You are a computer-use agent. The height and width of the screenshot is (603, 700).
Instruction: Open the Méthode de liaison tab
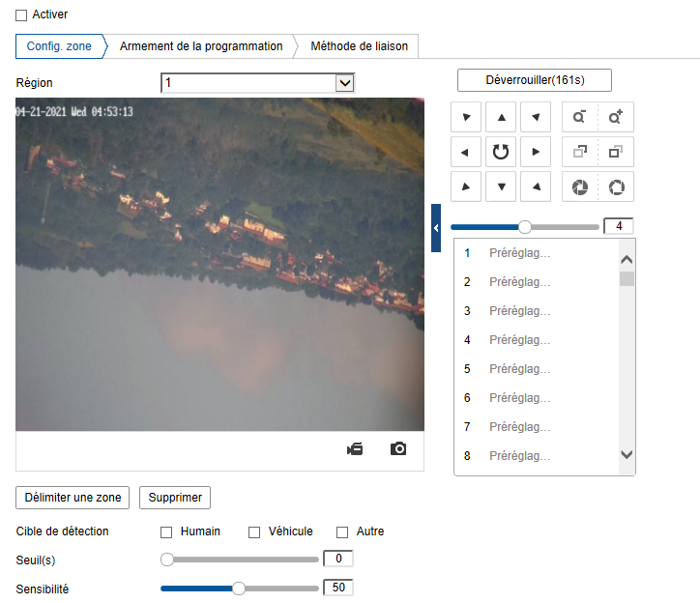[359, 46]
